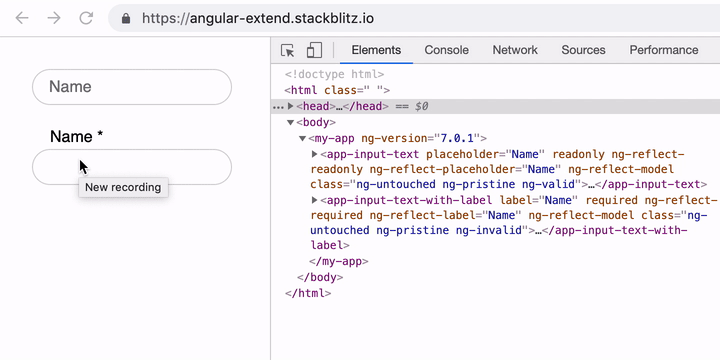The image size is (720, 360).
Task: Click the padlock security icon
Action: (x=126, y=18)
